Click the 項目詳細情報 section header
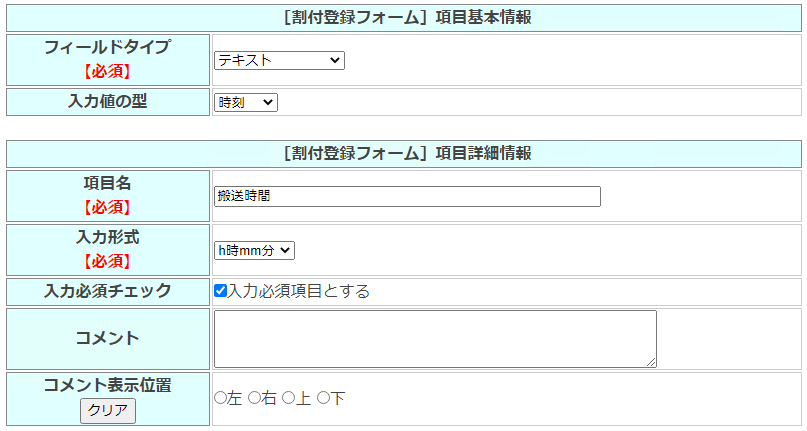Viewport: 807px width, 431px height. click(x=404, y=153)
